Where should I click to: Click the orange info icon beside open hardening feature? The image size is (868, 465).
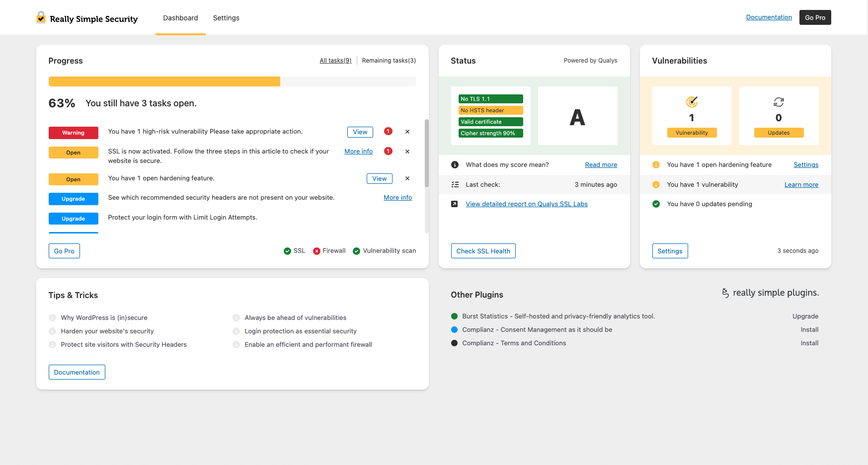click(x=656, y=164)
